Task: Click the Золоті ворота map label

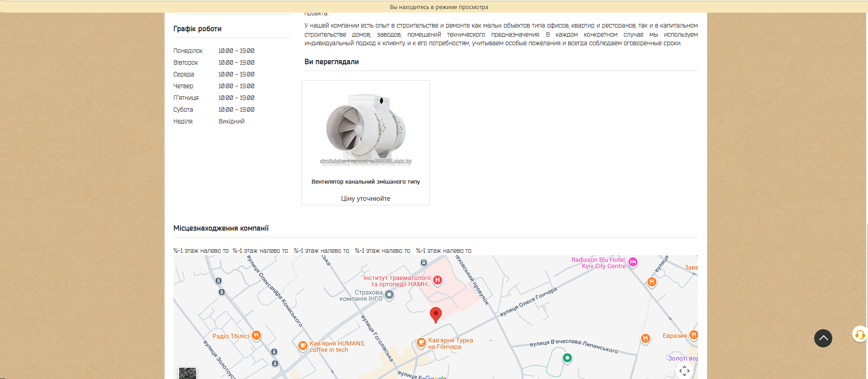Action: pyautogui.click(x=683, y=358)
